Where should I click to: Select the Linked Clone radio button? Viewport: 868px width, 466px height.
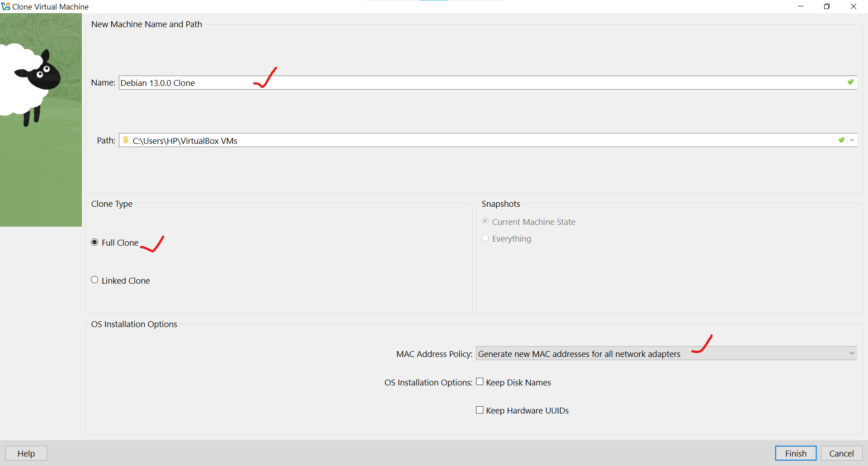point(94,280)
